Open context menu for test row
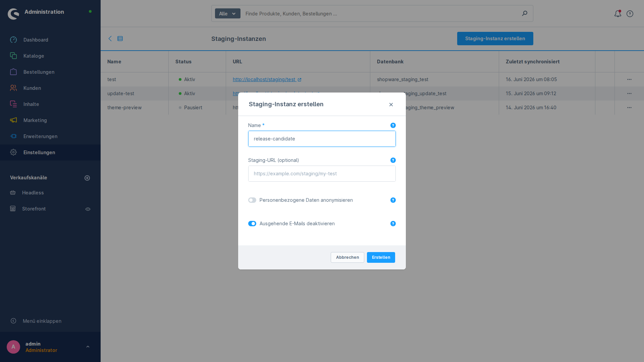Viewport: 644px width, 362px height. 629,79
